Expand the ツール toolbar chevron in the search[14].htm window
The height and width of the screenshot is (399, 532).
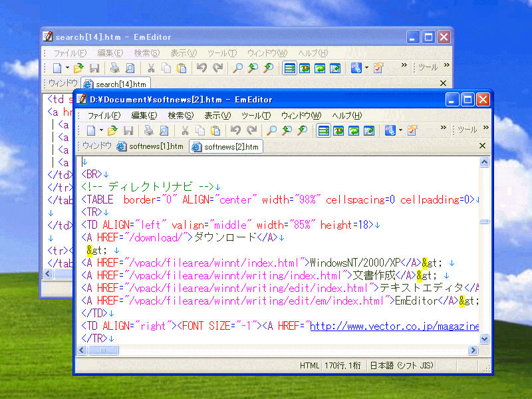tap(446, 65)
